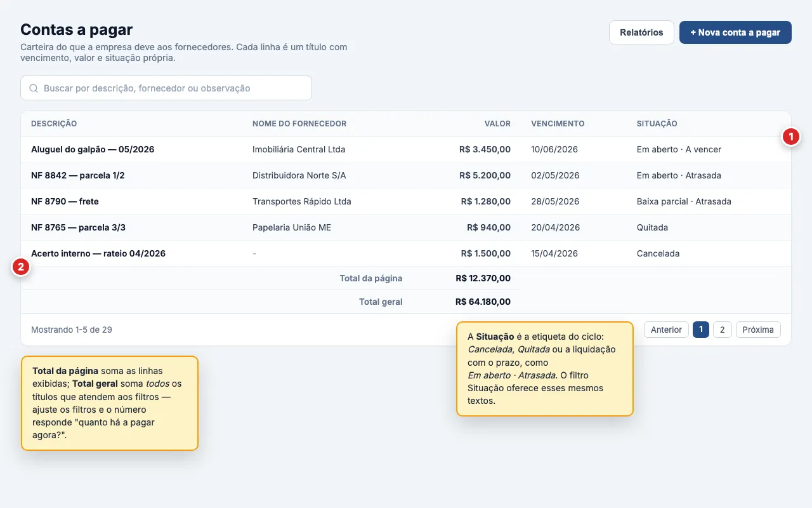This screenshot has width=812, height=508.
Task: Open the Relatórios button
Action: point(641,32)
